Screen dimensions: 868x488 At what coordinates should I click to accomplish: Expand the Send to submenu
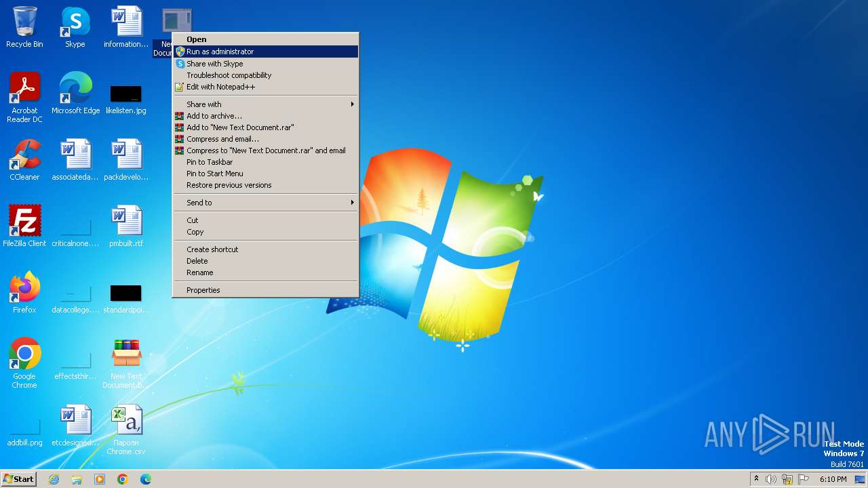coord(265,203)
